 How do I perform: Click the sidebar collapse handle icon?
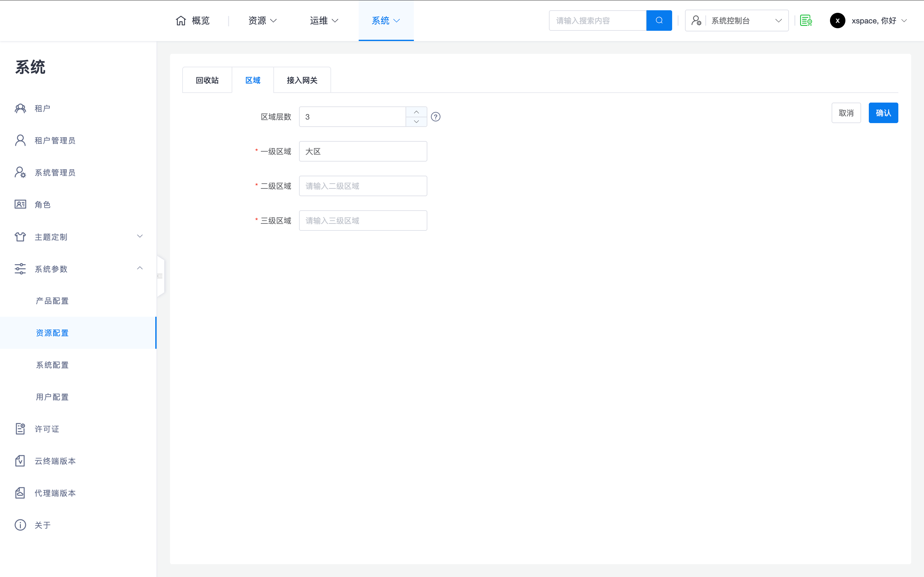(x=160, y=276)
